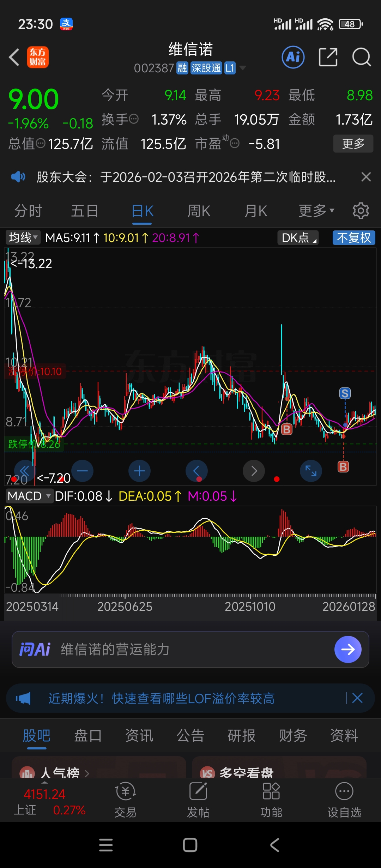This screenshot has width=381, height=868.
Task: Open the 均线 indicator dropdown
Action: 23,237
